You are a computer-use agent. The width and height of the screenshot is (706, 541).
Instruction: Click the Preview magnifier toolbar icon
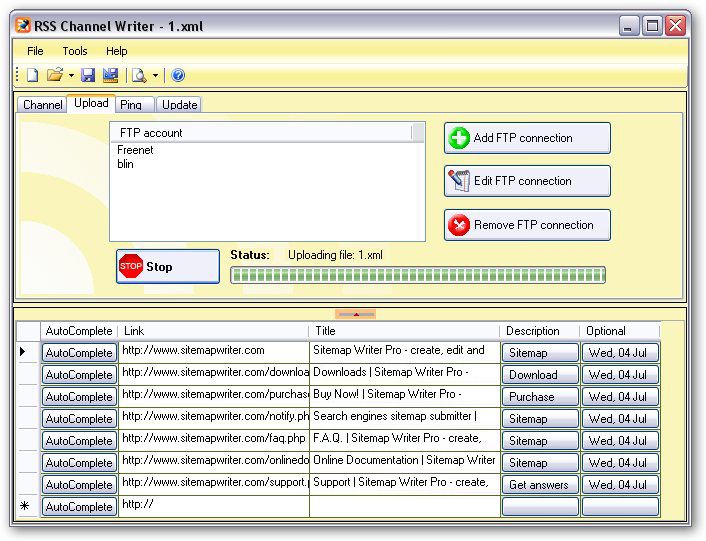(x=139, y=75)
